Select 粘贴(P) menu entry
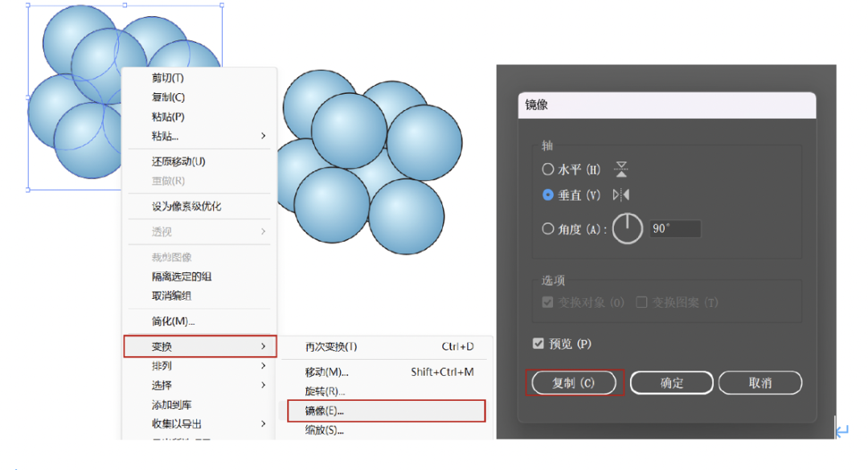The width and height of the screenshot is (868, 470). 168,116
